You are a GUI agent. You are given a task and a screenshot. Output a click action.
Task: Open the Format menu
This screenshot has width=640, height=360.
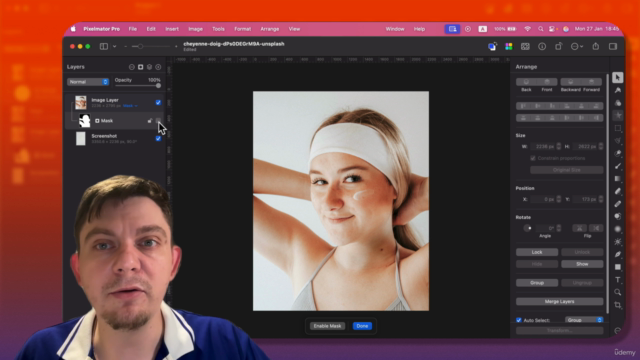(x=242, y=29)
